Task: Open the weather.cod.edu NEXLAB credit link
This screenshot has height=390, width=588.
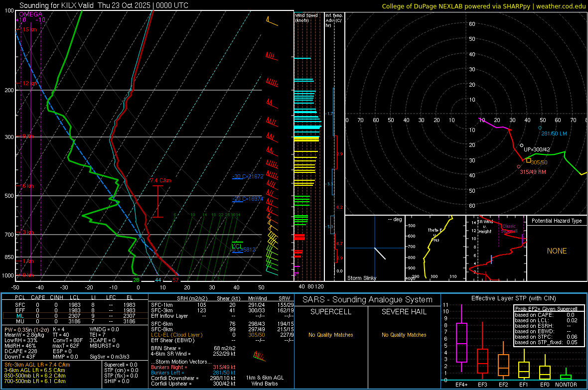Action: 483,6
